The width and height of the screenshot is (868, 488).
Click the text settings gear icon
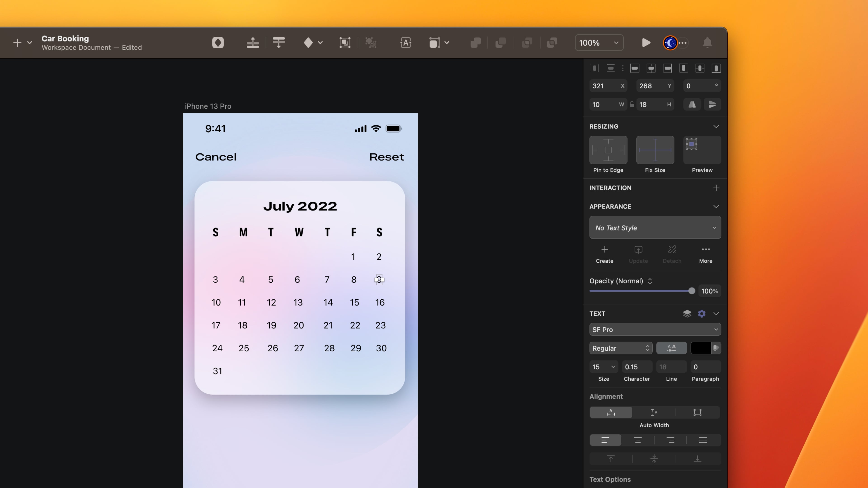(702, 314)
